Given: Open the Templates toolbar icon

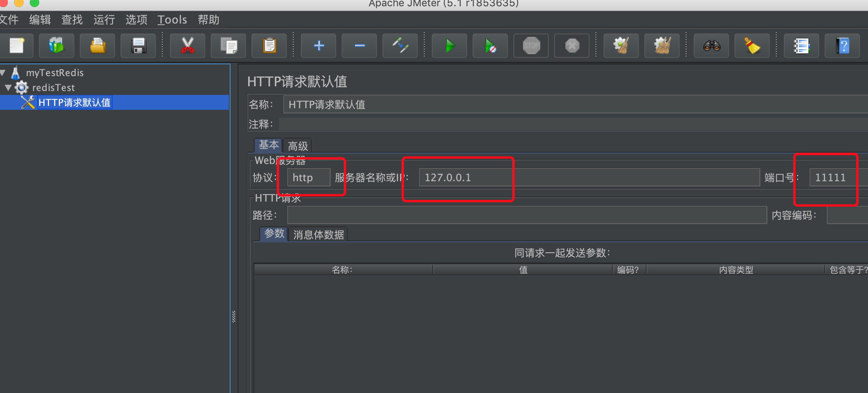Looking at the screenshot, I should click(x=56, y=46).
